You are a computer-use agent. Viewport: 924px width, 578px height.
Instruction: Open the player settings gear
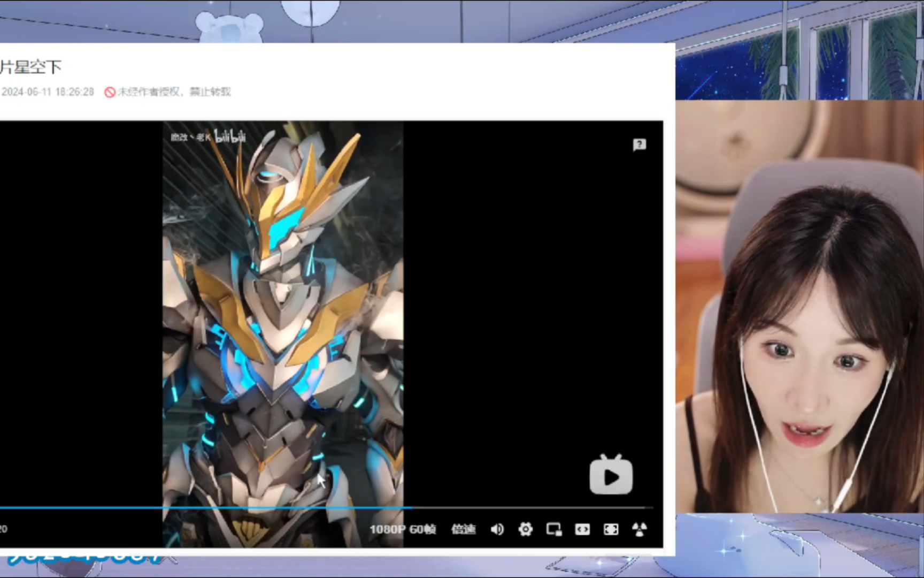click(526, 529)
